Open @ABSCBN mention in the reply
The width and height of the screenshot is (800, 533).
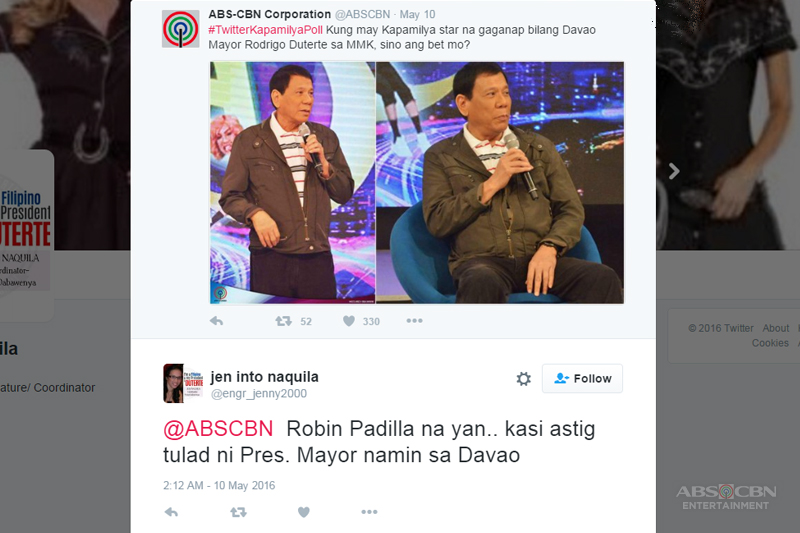point(218,429)
